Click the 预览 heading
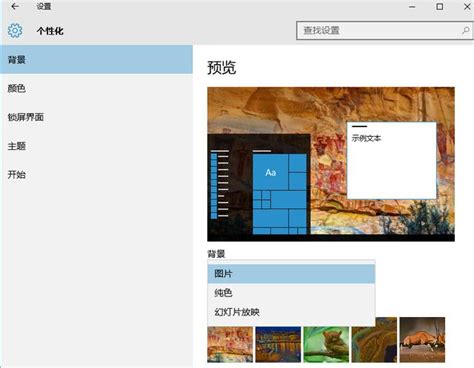 click(x=222, y=67)
